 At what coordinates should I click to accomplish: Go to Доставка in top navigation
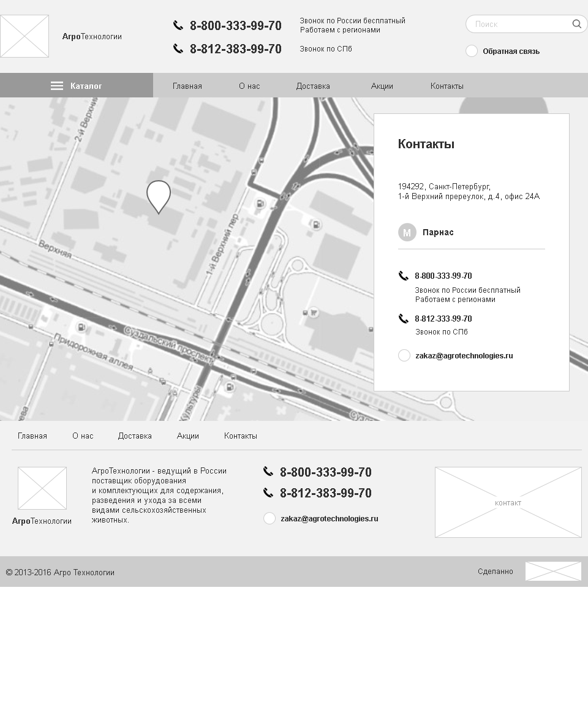coord(313,86)
